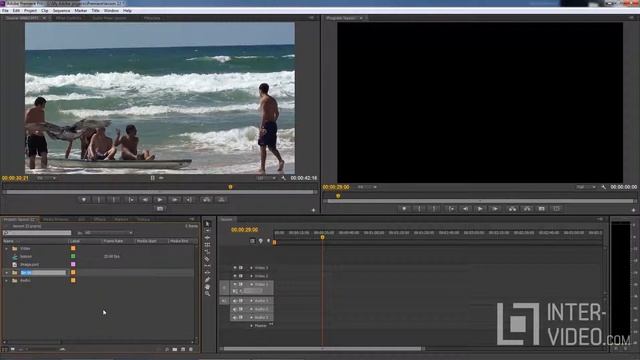Select the Rolling Edit tool

click(207, 245)
